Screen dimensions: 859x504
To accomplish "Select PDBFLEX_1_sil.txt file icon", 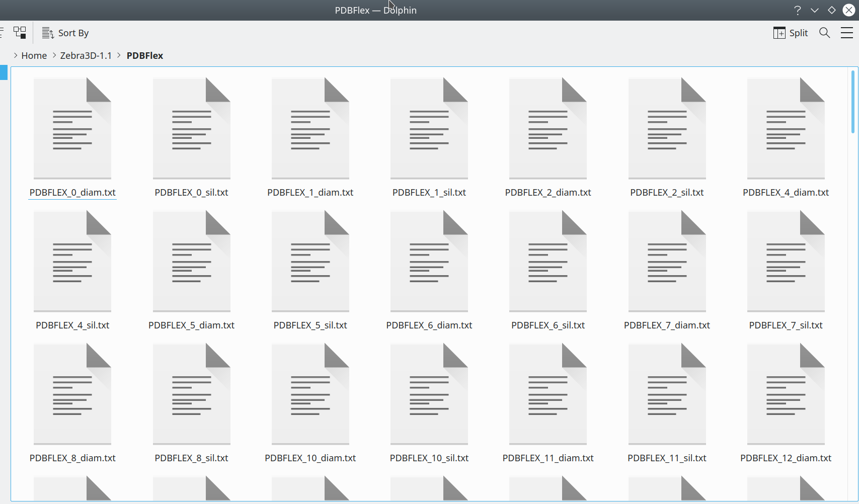I will 429,128.
